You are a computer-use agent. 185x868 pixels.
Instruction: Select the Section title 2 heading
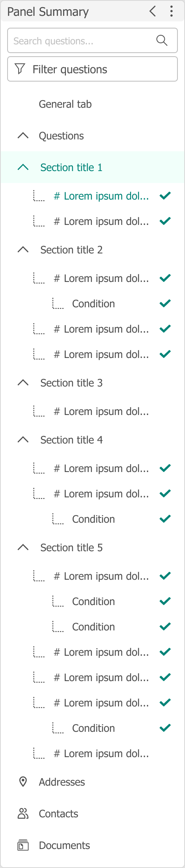71,250
